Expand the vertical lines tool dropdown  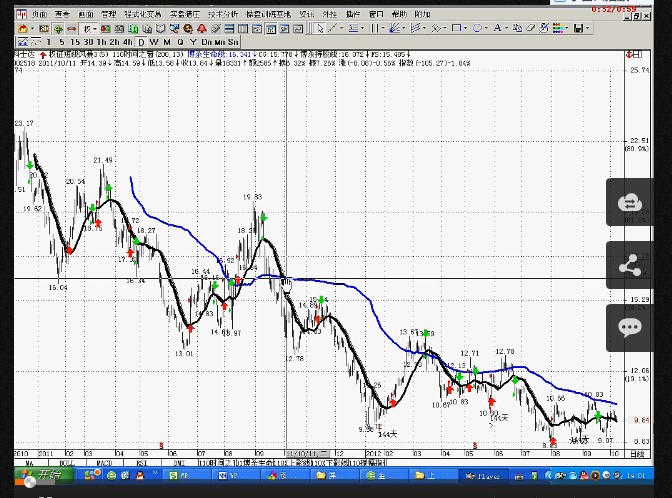(x=383, y=29)
